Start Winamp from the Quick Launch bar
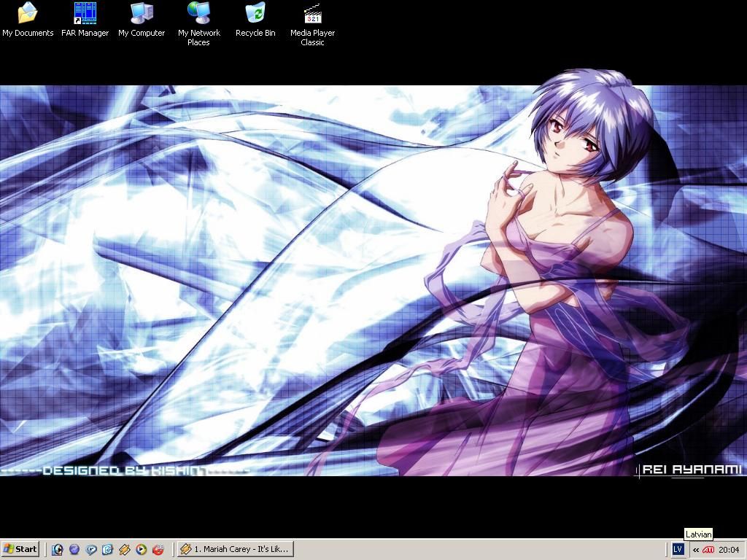 click(124, 550)
